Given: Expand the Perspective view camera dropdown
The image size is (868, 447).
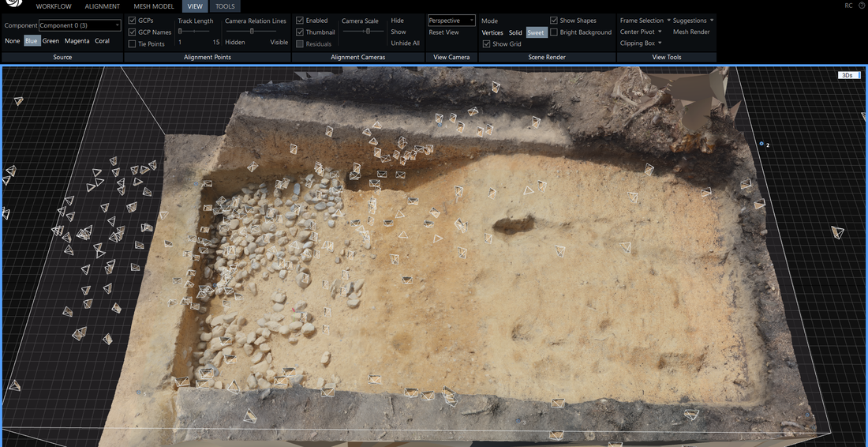Looking at the screenshot, I should [x=451, y=21].
